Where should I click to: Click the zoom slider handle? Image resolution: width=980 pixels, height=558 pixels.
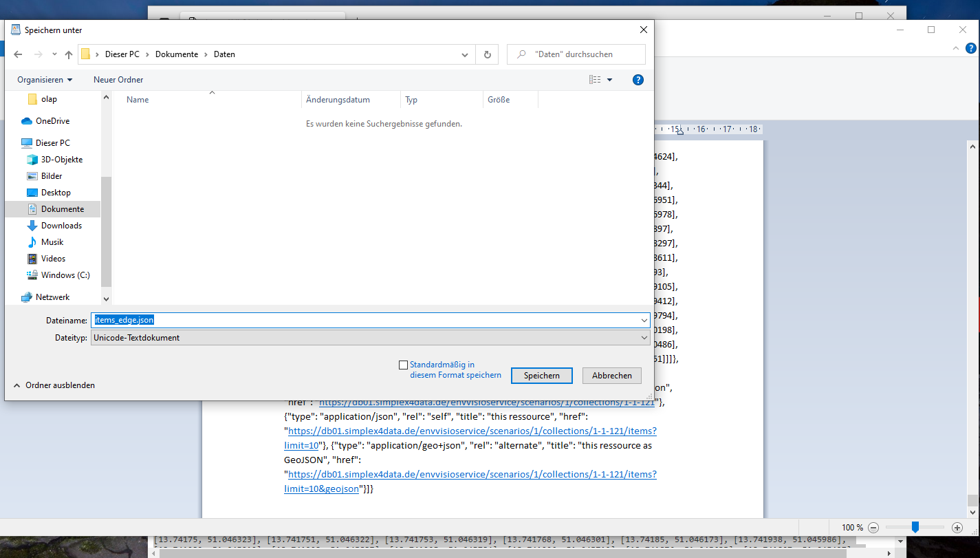coord(915,527)
